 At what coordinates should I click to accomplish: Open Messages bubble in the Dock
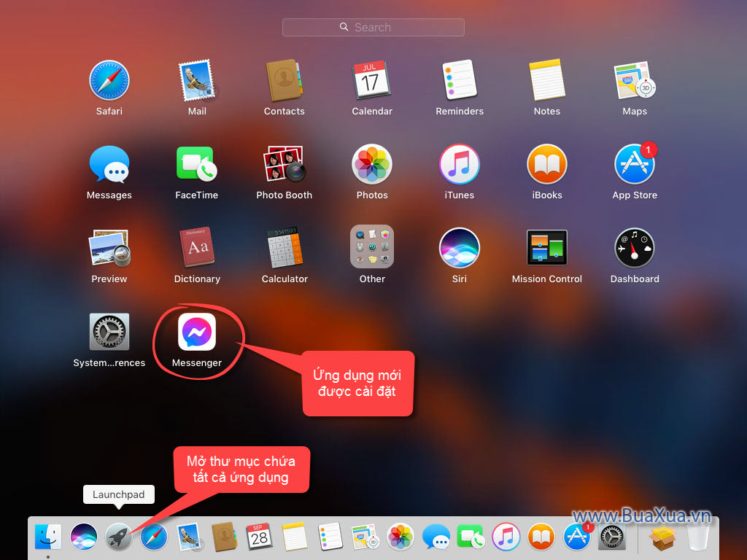click(x=436, y=537)
